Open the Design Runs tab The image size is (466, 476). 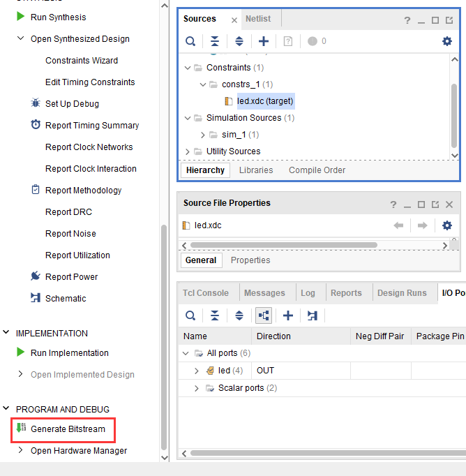[x=402, y=293]
